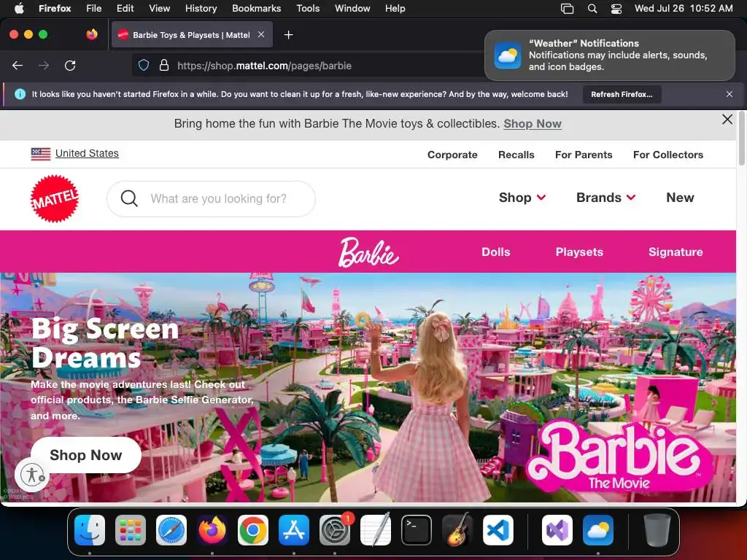This screenshot has width=747, height=560.
Task: Open macOS Control Center icon
Action: click(x=616, y=9)
